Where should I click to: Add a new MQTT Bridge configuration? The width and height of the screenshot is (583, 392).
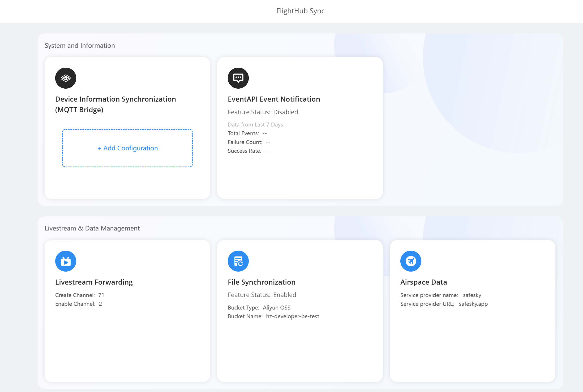[127, 148]
